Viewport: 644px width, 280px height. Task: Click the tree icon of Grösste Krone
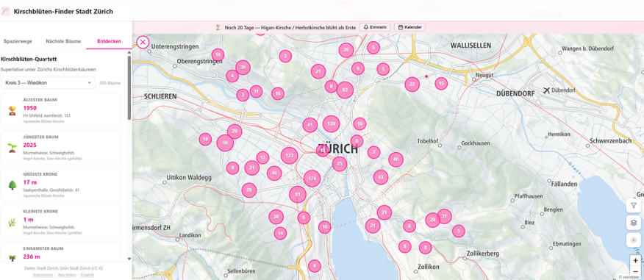point(12,184)
